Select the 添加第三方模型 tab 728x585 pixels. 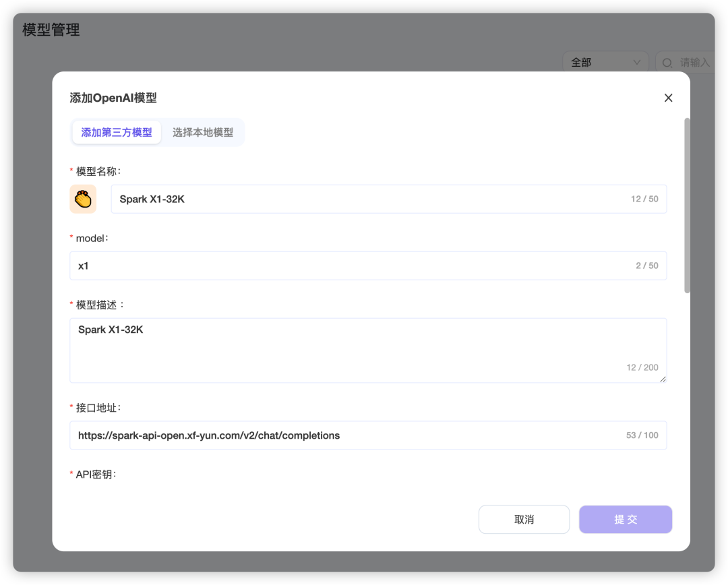pos(116,132)
